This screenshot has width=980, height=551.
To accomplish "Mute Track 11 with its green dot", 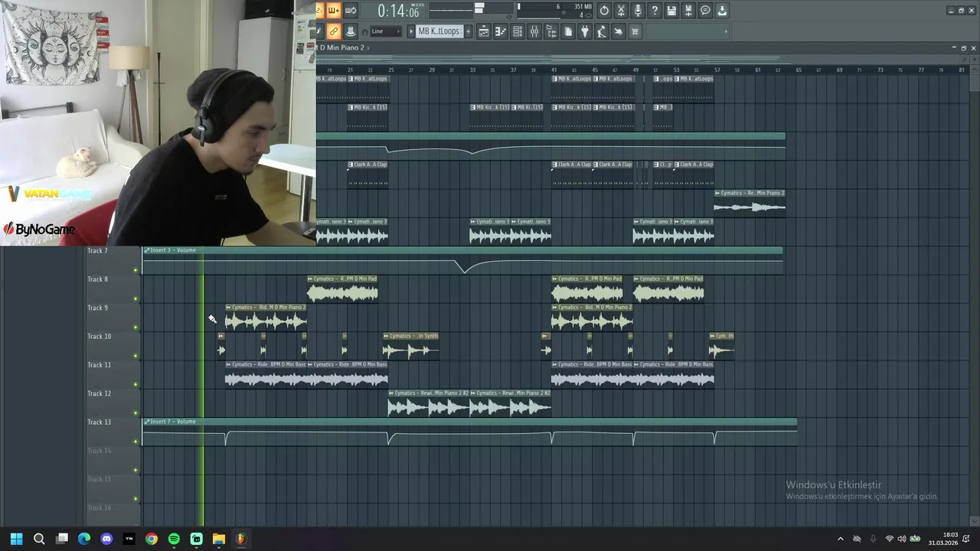I will point(136,384).
